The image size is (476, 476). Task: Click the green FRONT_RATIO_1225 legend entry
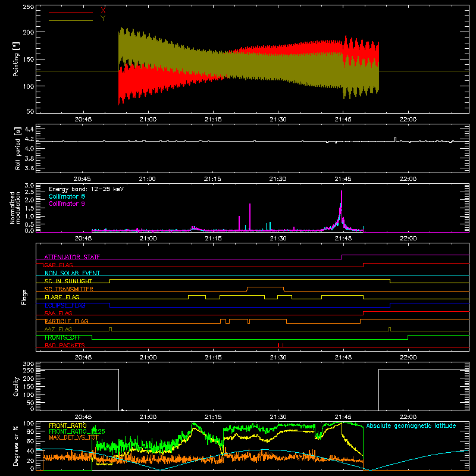(x=77, y=431)
